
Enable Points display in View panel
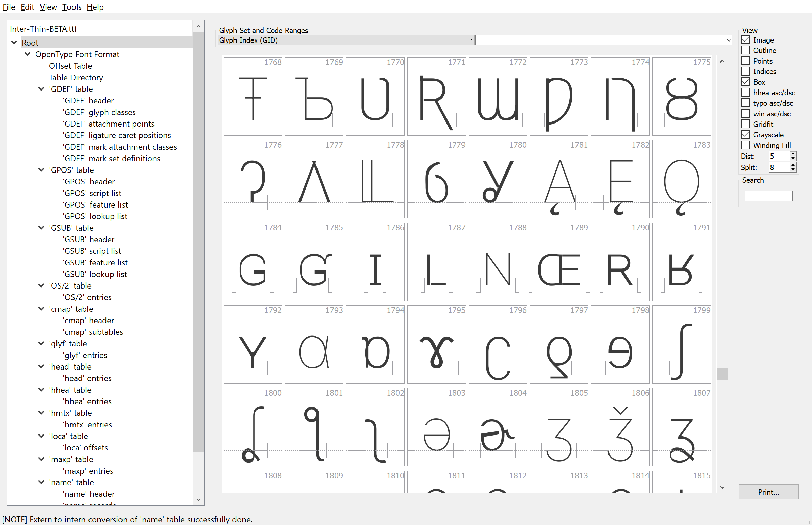(745, 61)
